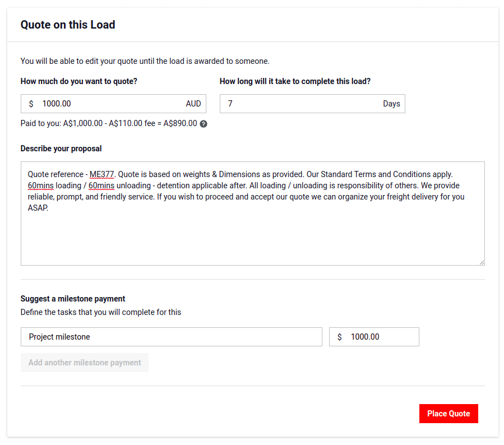The height and width of the screenshot is (445, 504).
Task: Click the Paid to you fee summary text
Action: (108, 123)
